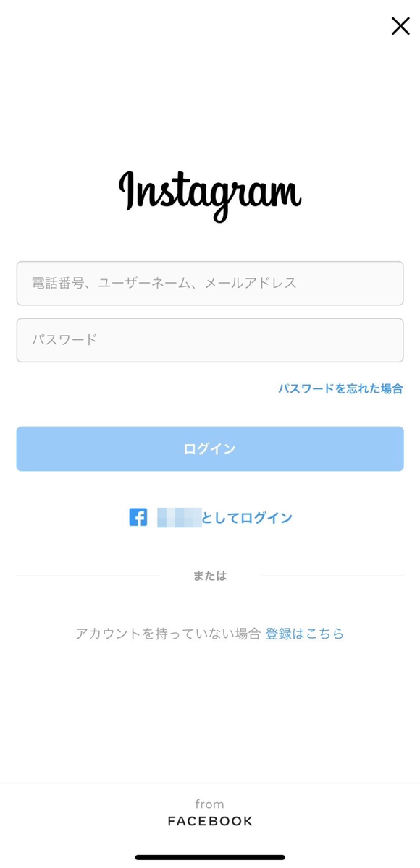
Task: Click the blurred Facebook account name
Action: pyautogui.click(x=179, y=518)
